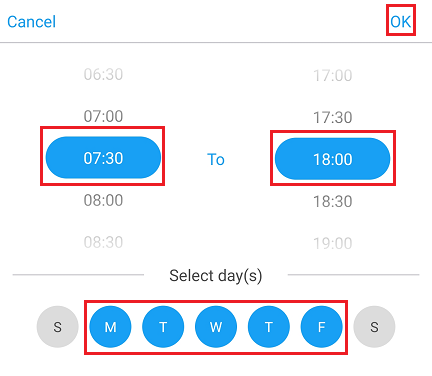Deselect Tuesday day circle
The image size is (432, 376).
[x=163, y=327]
